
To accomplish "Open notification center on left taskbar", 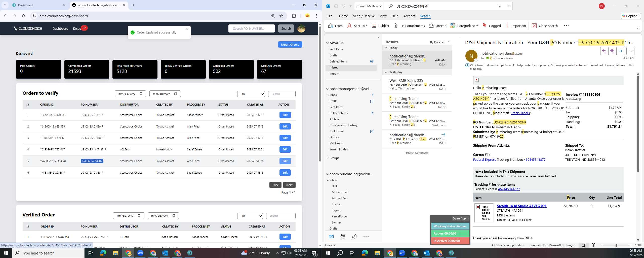I will coord(314,253).
